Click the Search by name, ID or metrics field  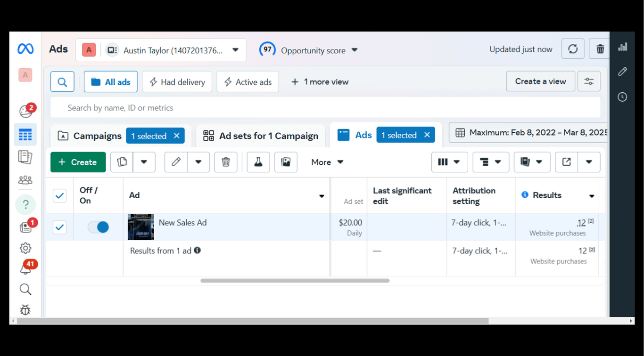click(325, 108)
